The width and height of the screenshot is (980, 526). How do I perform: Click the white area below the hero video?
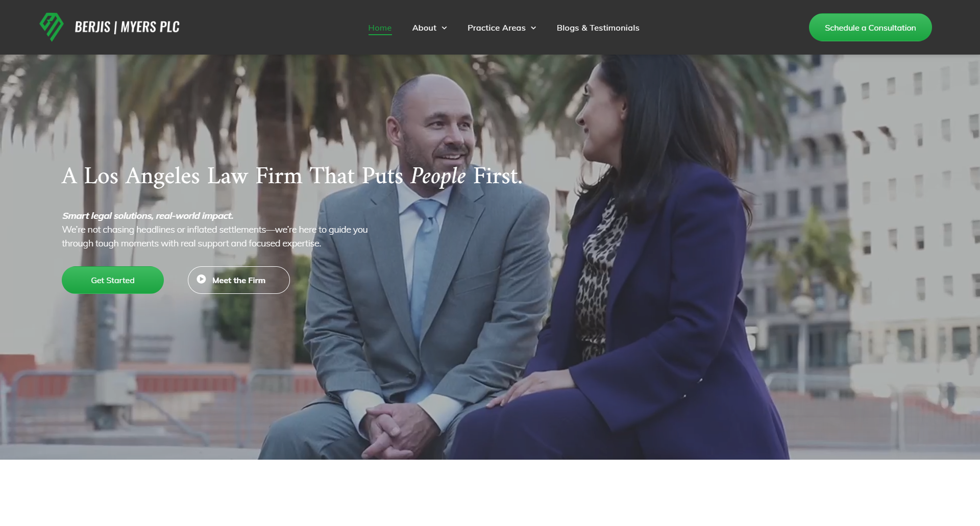click(490, 493)
